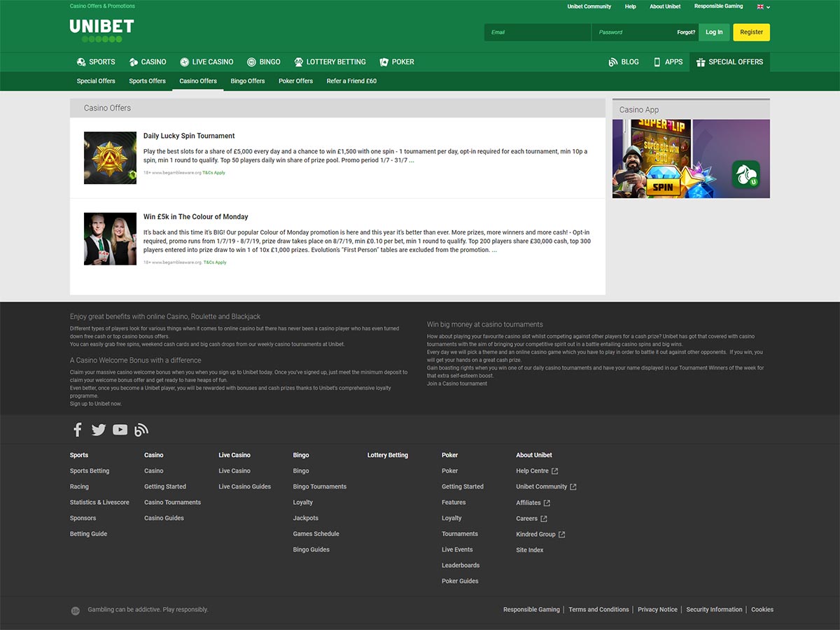The image size is (840, 630).
Task: Open the Lottery Betting navigation icon
Action: point(299,62)
